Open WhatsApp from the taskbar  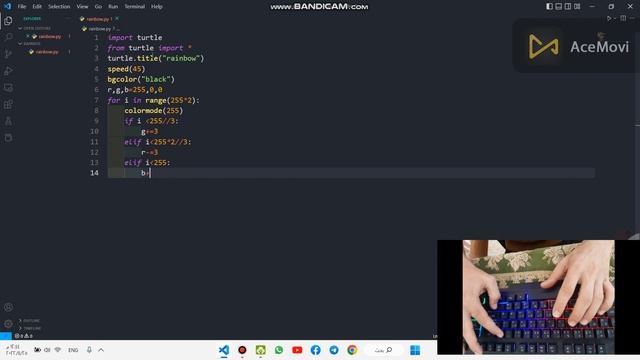279,350
